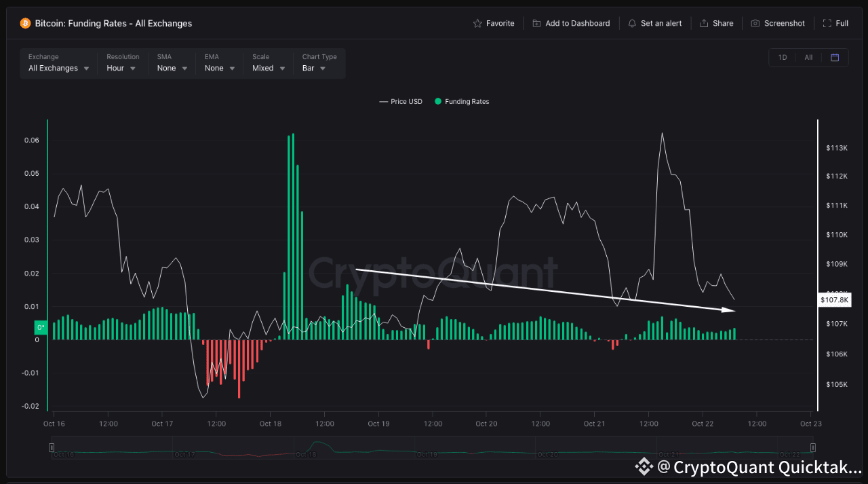This screenshot has height=484, width=868.
Task: Open the SMA None dropdown
Action: [x=172, y=69]
